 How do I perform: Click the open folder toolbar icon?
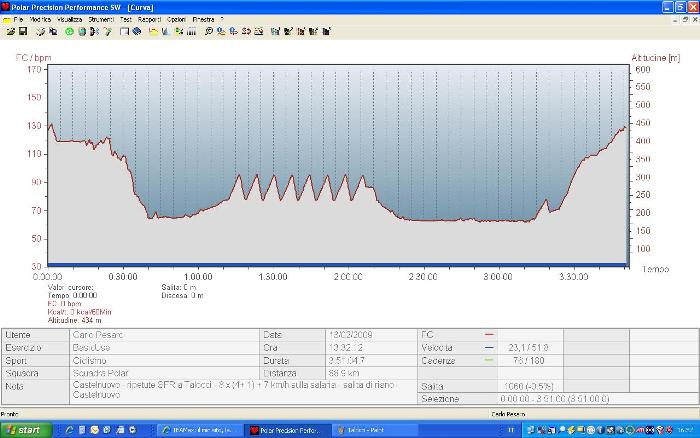point(10,31)
